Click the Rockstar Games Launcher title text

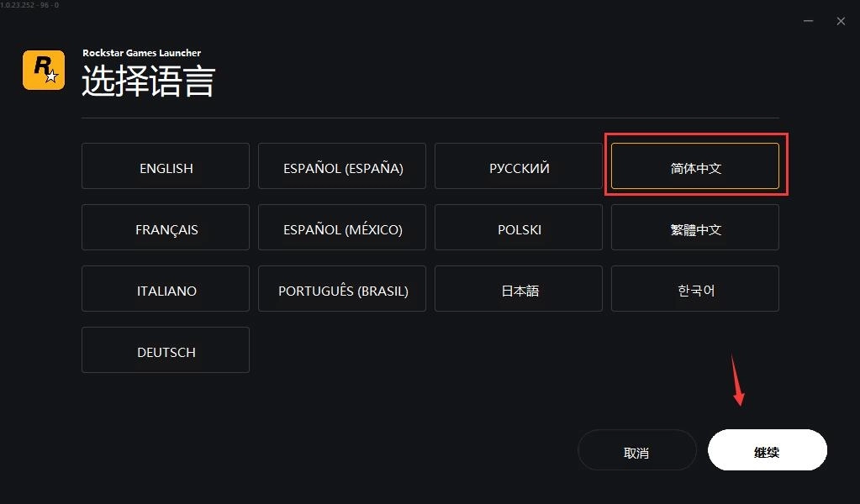pos(141,53)
